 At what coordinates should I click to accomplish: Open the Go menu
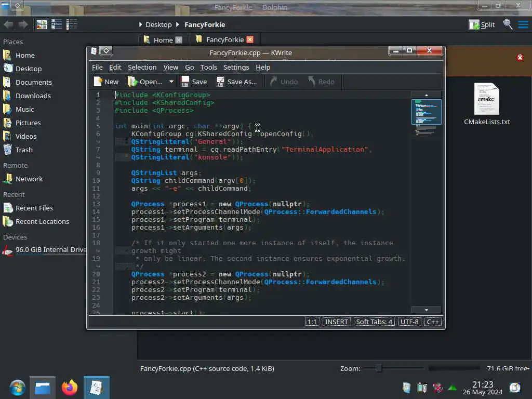click(189, 67)
